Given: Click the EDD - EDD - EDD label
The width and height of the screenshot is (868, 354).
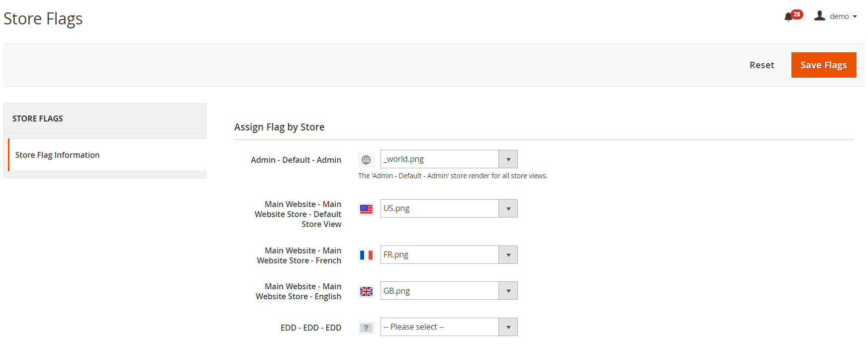Looking at the screenshot, I should [311, 328].
